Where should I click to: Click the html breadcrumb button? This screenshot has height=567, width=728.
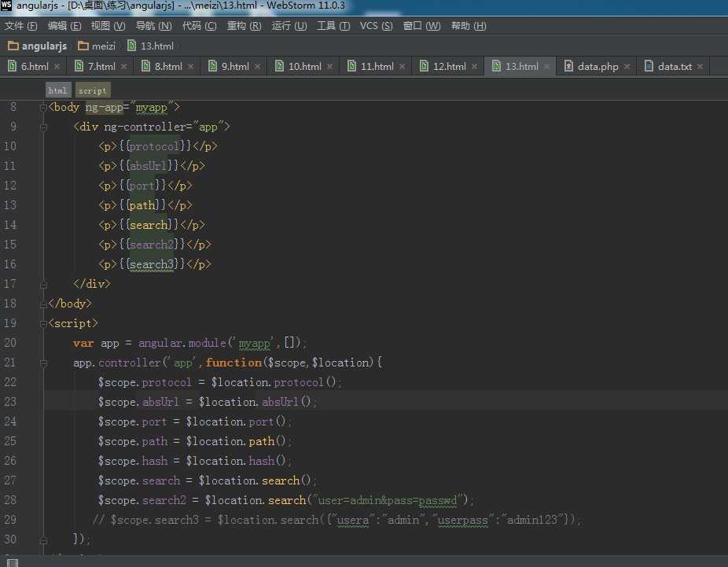click(57, 90)
